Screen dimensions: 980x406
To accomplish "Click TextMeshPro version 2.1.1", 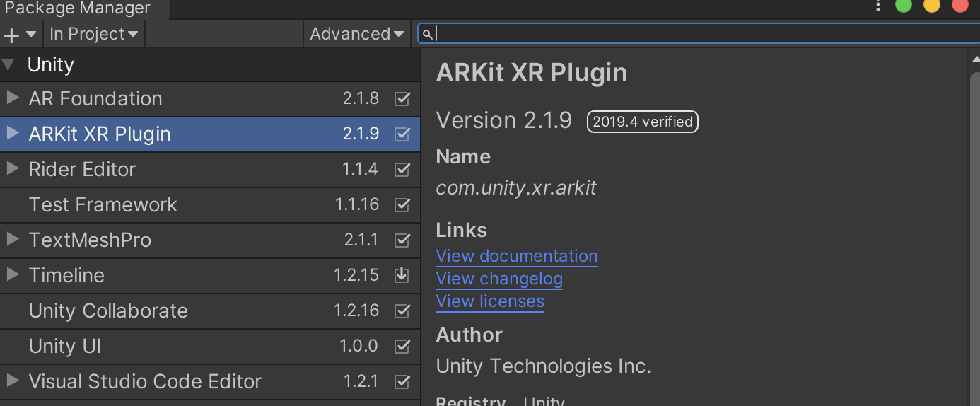I will (361, 240).
